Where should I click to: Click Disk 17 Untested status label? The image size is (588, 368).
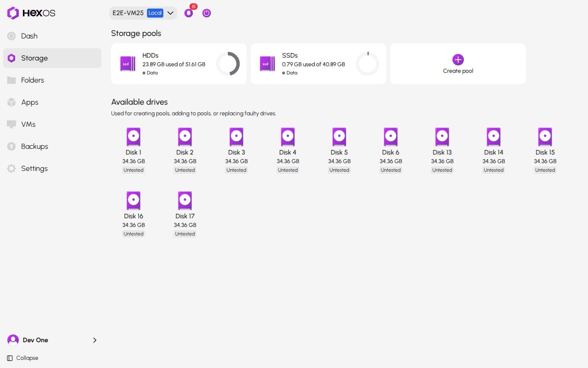[185, 234]
